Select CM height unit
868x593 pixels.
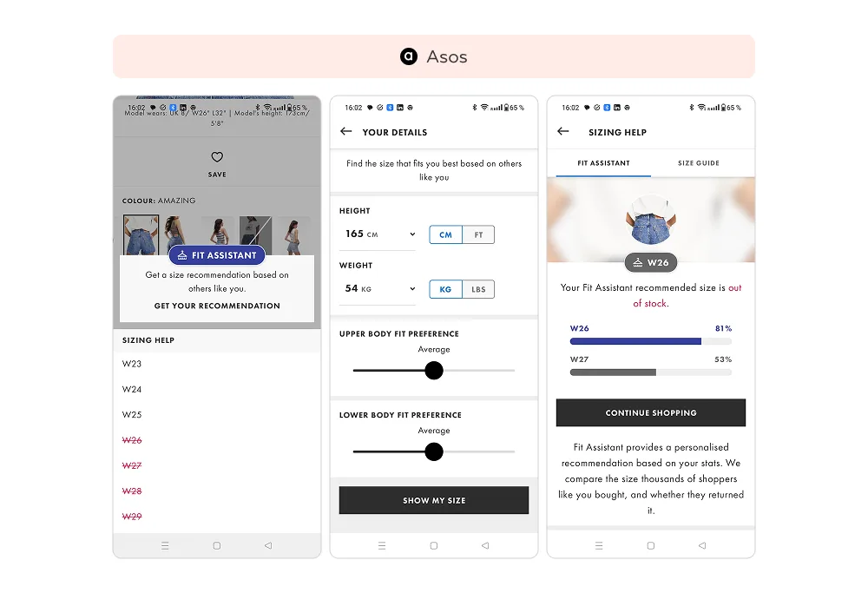pos(445,234)
